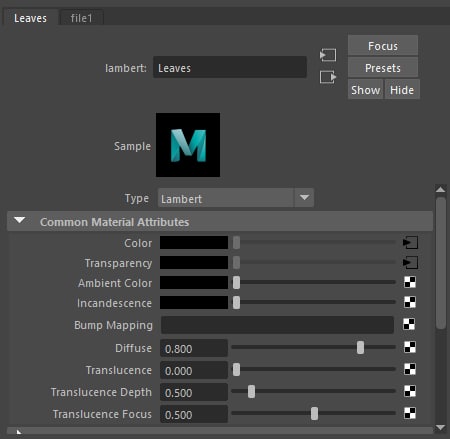This screenshot has height=439, width=450.
Task: Click the checker map button for Bump Mapping
Action: [409, 324]
